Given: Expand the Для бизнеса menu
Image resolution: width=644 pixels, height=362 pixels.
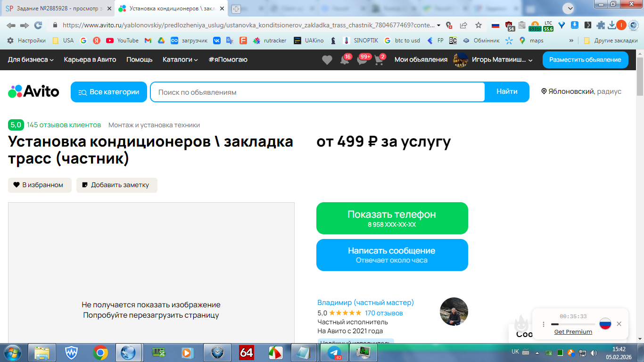Looking at the screenshot, I should point(31,59).
